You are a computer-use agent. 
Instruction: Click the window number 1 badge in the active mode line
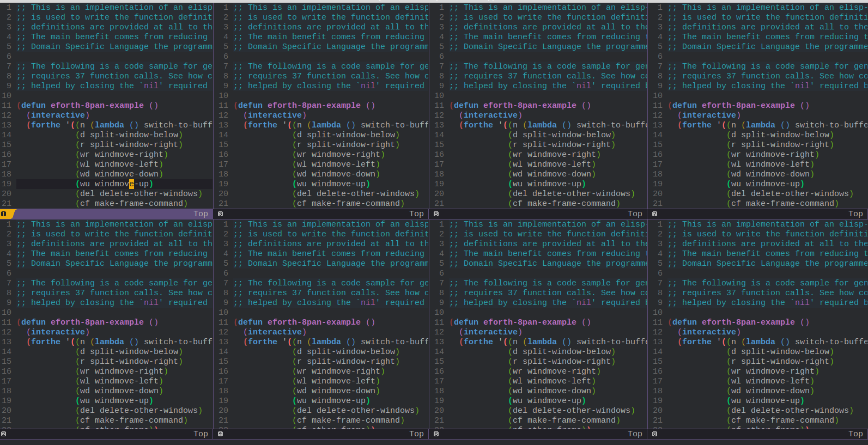click(4, 214)
